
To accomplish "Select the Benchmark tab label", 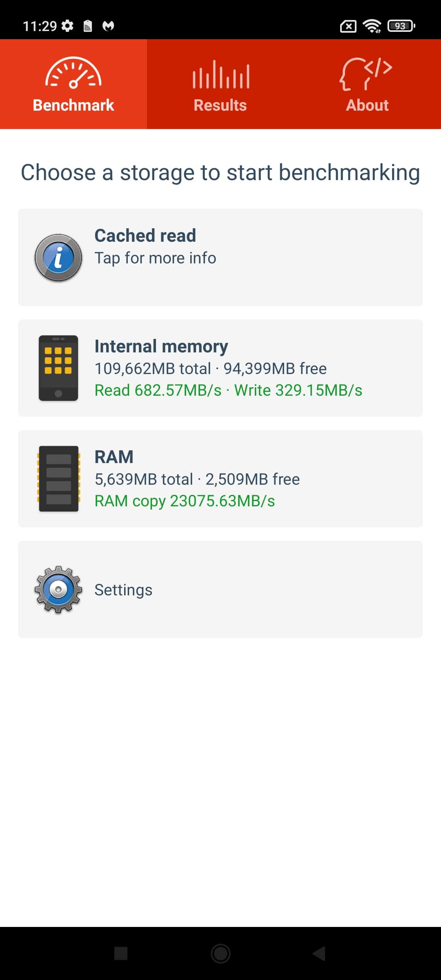I will (x=73, y=105).
